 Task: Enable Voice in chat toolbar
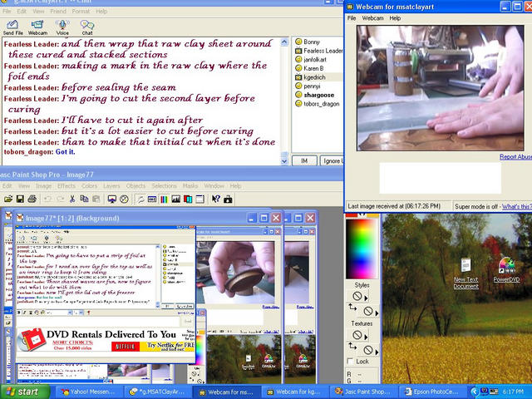(62, 27)
